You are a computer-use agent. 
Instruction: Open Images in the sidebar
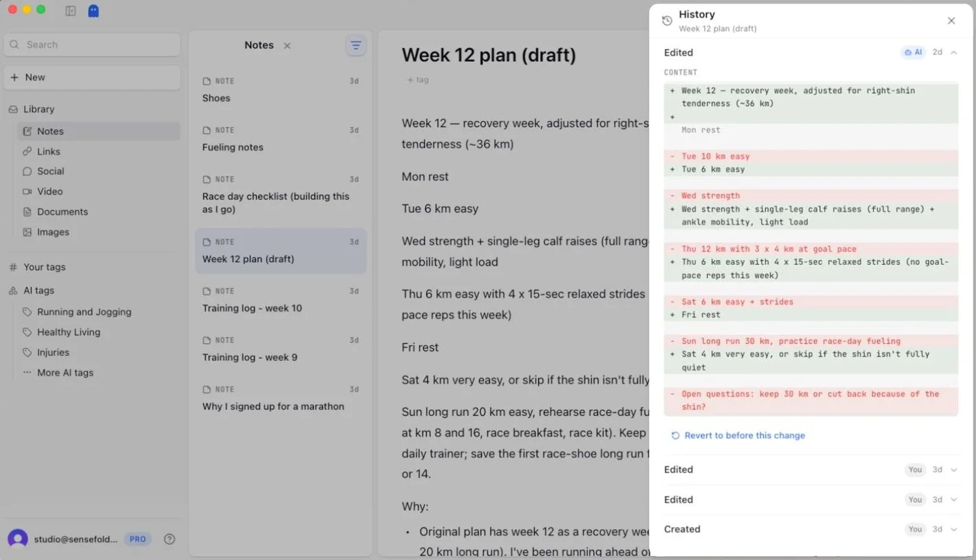pos(99,232)
